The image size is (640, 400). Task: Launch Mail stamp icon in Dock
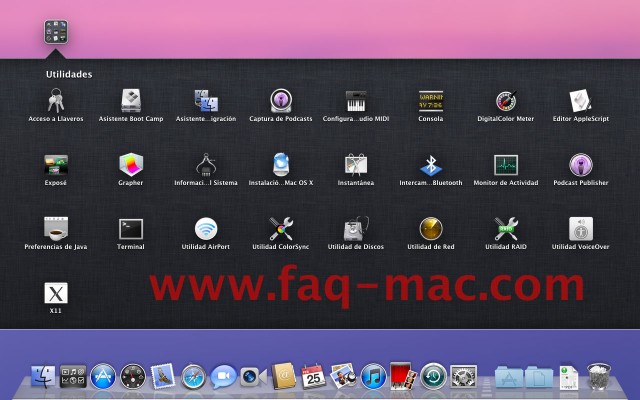[163, 376]
